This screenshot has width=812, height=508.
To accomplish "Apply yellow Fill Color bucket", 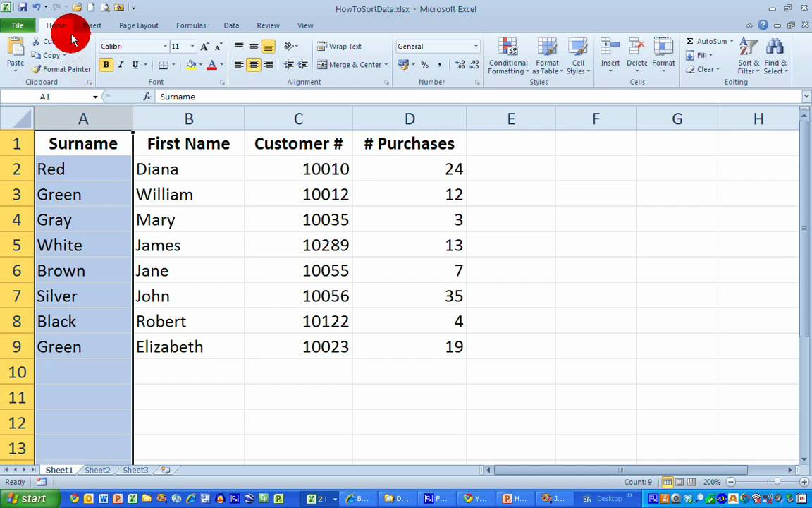I will point(191,65).
